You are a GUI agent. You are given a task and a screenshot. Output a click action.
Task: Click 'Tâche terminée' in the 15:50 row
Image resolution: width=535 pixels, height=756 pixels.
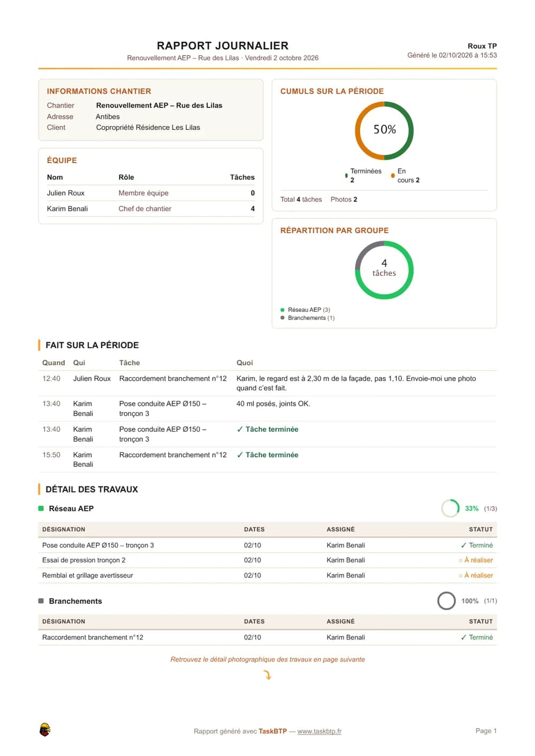(x=267, y=455)
